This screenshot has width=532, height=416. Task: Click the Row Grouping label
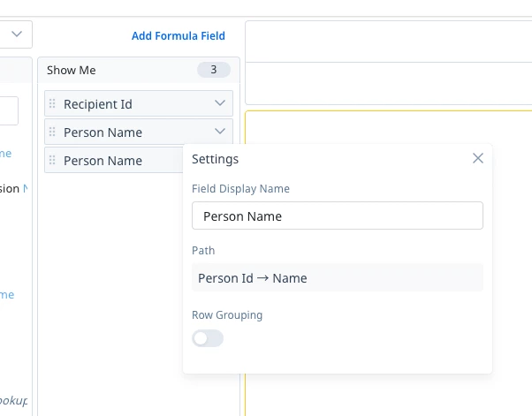click(x=227, y=315)
